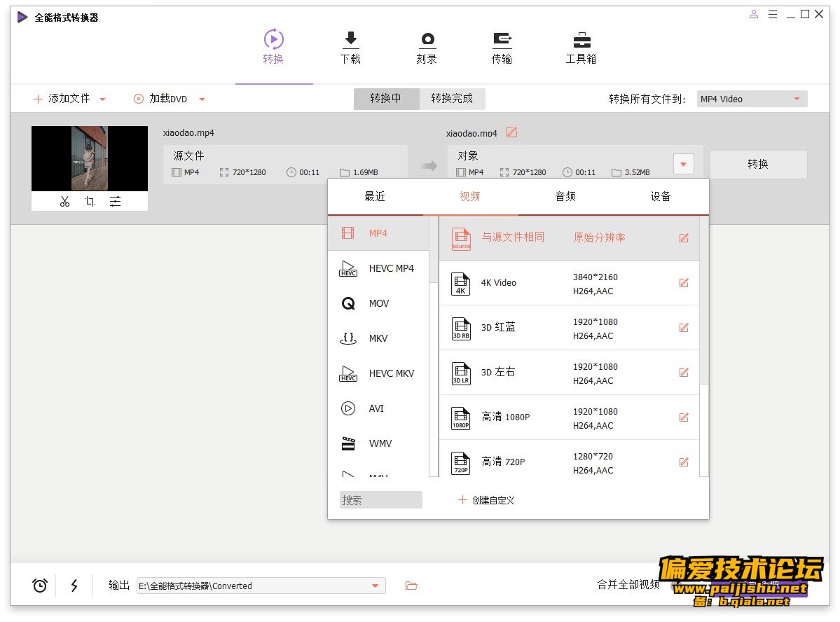Open the 工具箱 toolbox section
840x622 pixels.
[x=581, y=47]
